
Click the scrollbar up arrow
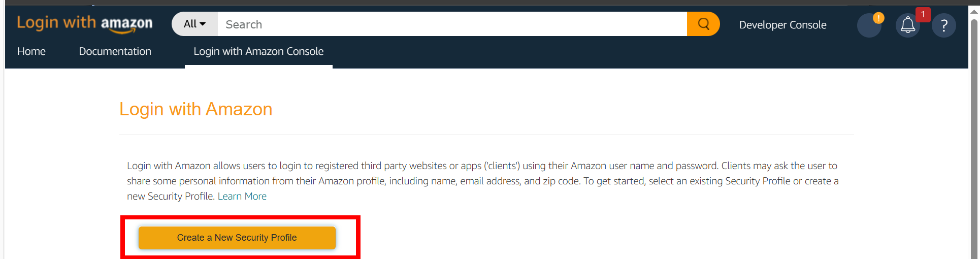(974, 12)
